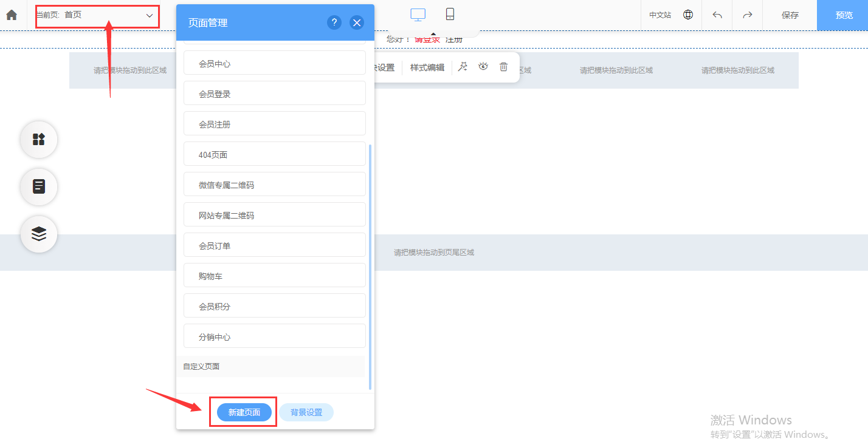Click the home icon in top-left corner

(x=11, y=15)
